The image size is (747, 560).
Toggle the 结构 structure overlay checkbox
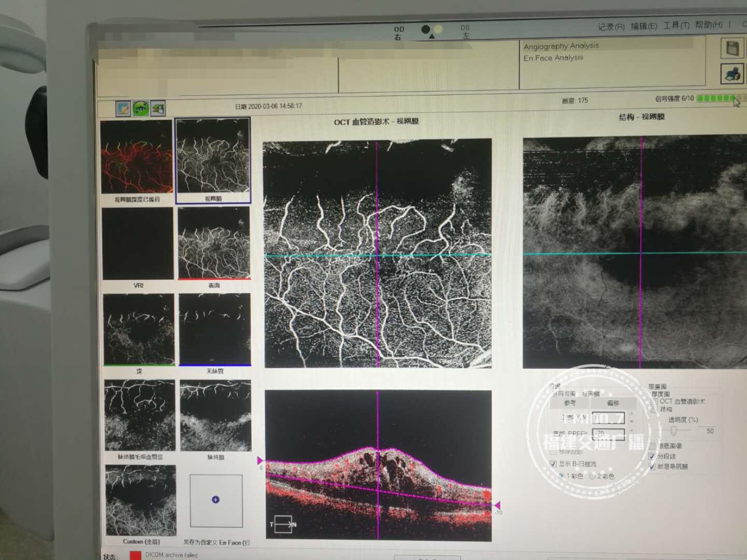[x=655, y=410]
